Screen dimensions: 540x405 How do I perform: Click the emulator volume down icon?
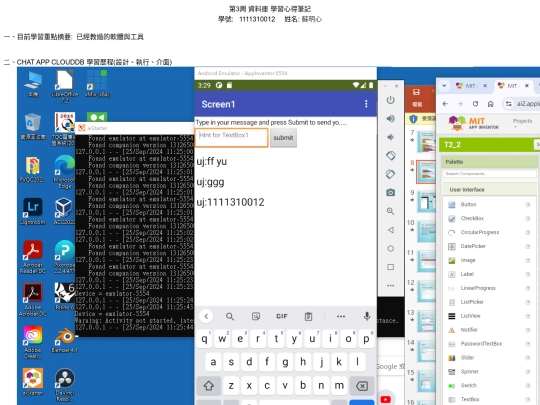point(390,137)
